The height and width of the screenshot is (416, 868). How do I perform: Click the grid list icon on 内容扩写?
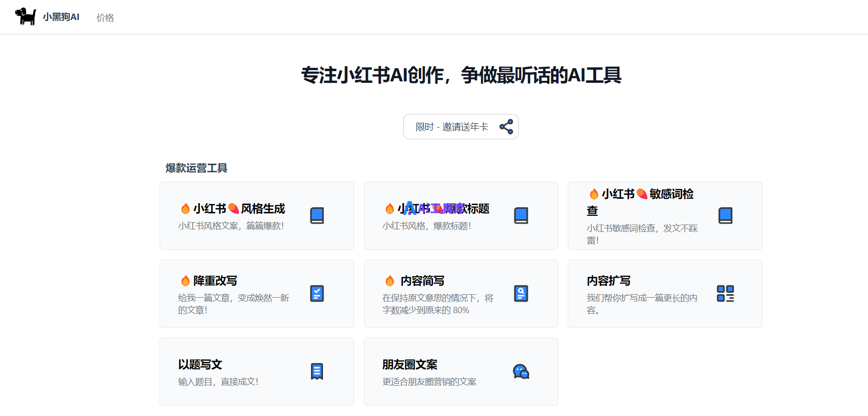725,293
